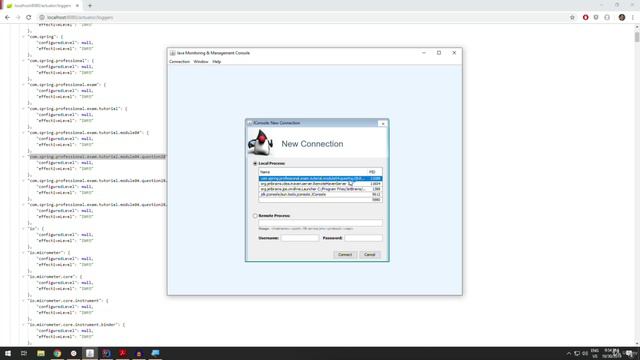Image resolution: width=640 pixels, height=360 pixels.
Task: Click the localhost URL in address bar
Action: [x=80, y=18]
